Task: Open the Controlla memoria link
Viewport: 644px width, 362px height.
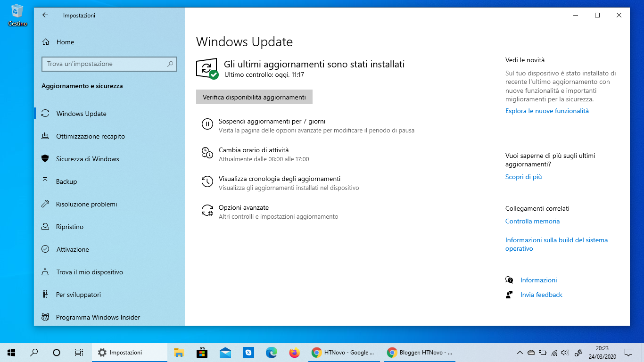Action: tap(532, 221)
